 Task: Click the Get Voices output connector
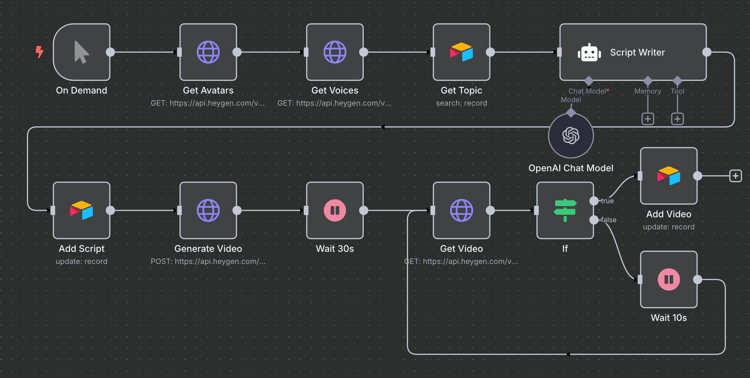[x=364, y=52]
